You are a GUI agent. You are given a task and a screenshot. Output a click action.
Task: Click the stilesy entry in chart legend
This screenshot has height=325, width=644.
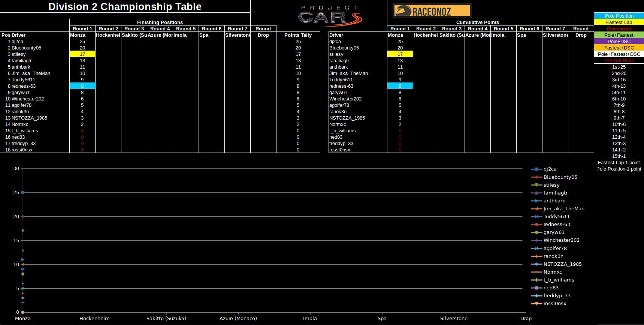(x=545, y=185)
